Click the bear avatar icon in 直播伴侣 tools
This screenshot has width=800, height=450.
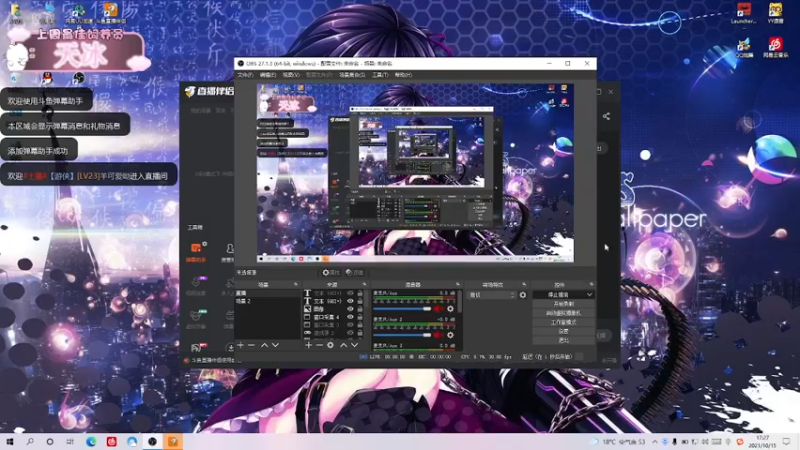tap(196, 317)
